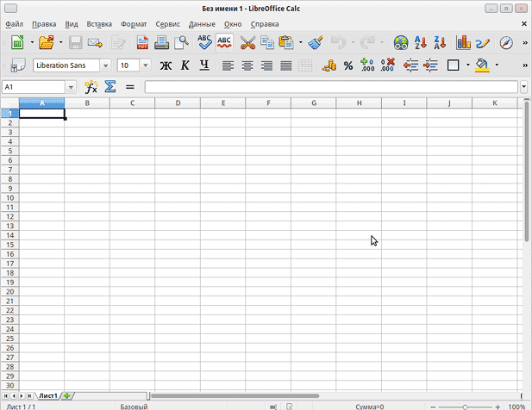This screenshot has width=532, height=410.
Task: Print the document with the printer icon
Action: pyautogui.click(x=161, y=43)
